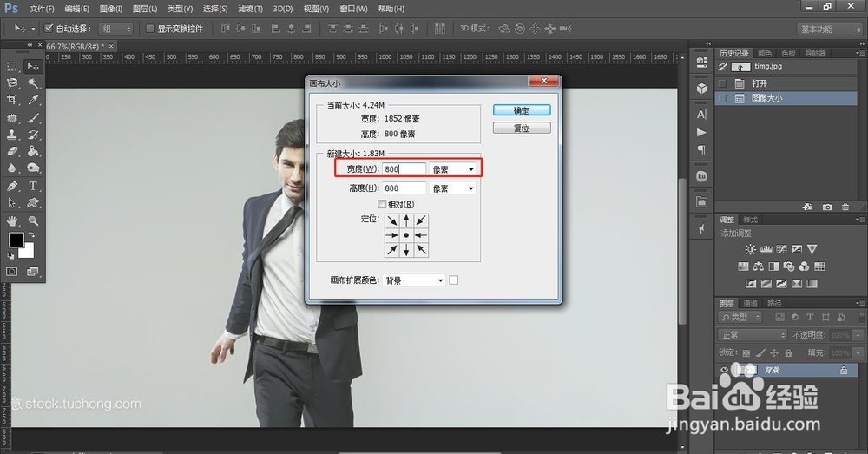
Task: Select the Pen tool
Action: tap(11, 186)
